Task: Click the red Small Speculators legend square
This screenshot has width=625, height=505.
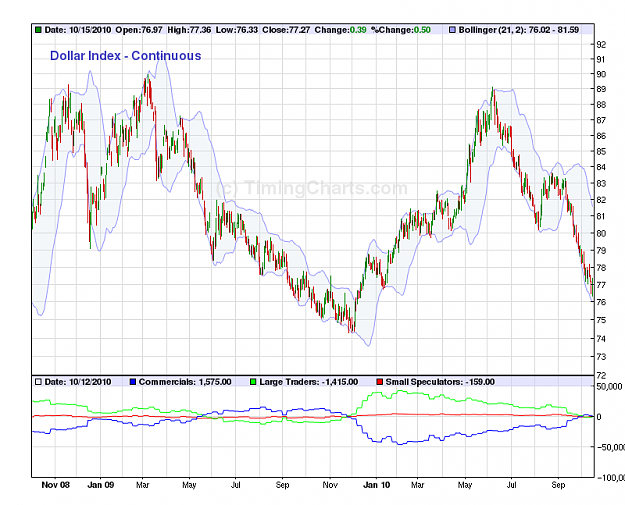Action: click(379, 382)
